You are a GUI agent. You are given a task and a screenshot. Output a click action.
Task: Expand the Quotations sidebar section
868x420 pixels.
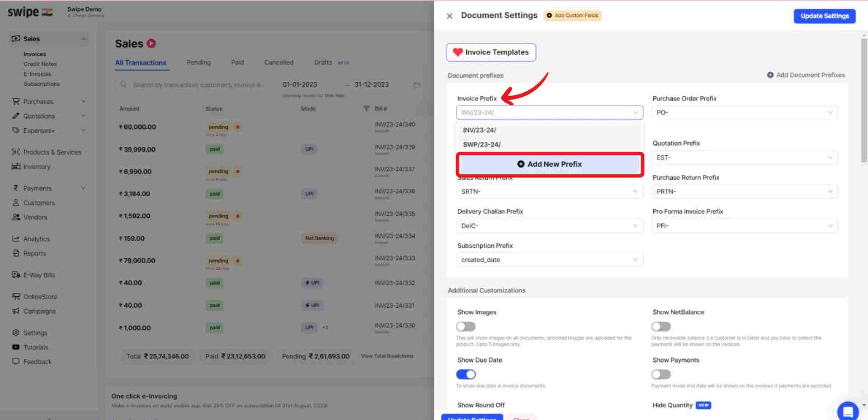[x=84, y=116]
